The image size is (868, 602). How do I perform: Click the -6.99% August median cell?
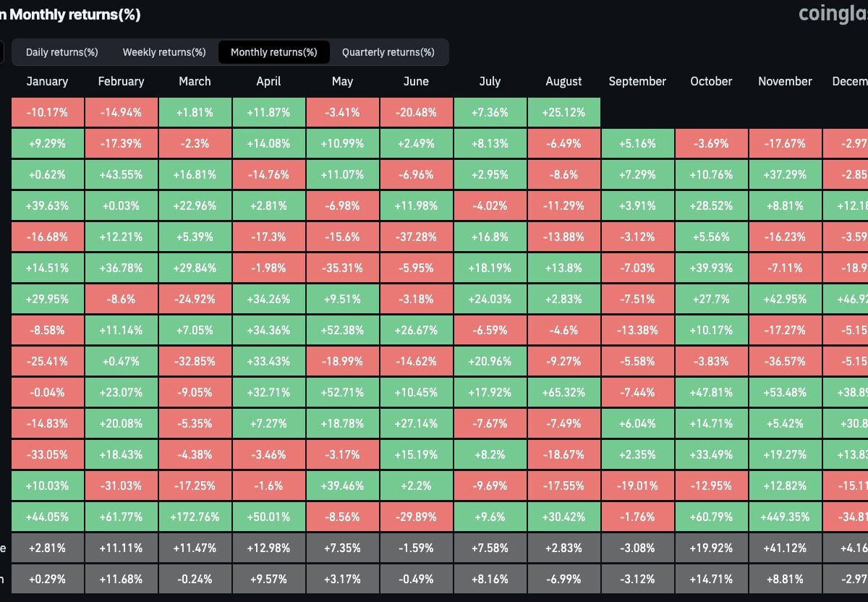563,579
